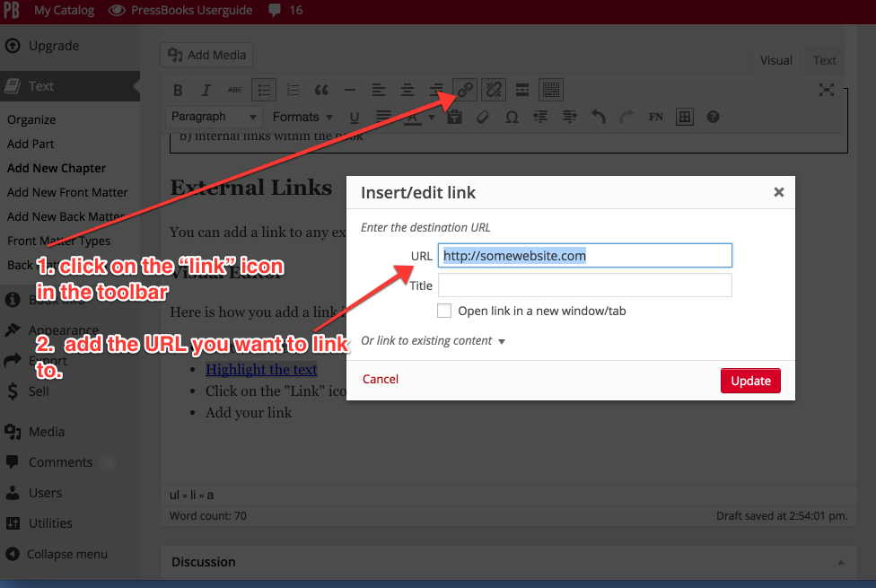Click the Add Media button

pyautogui.click(x=206, y=55)
